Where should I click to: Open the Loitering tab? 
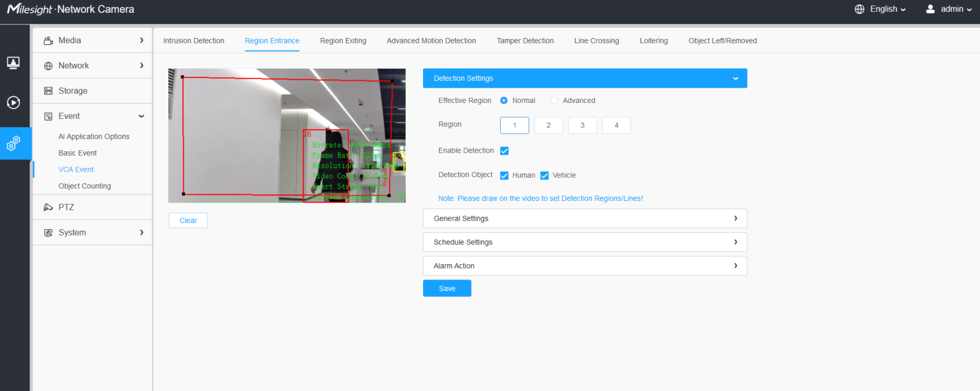pyautogui.click(x=654, y=41)
